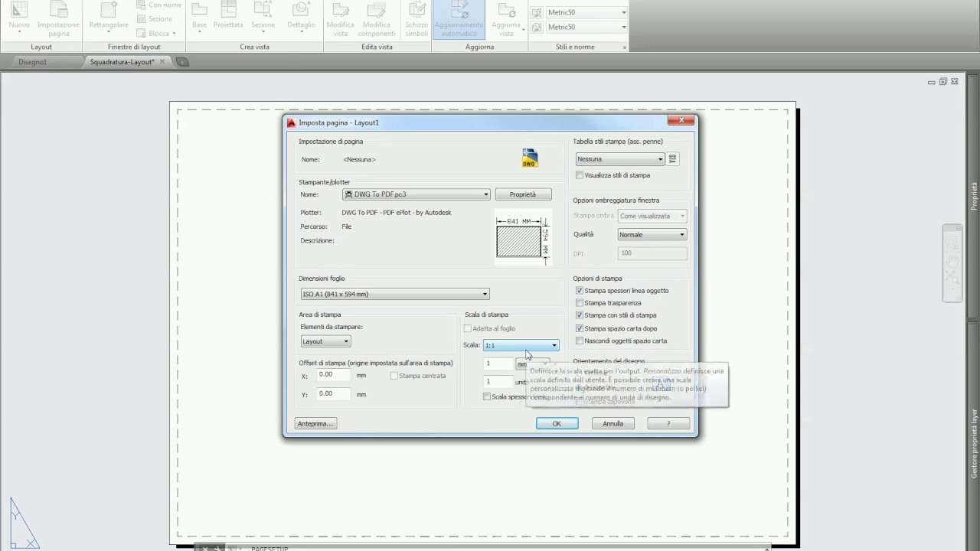Click the X offset input field
The height and width of the screenshot is (551, 980).
(x=333, y=375)
